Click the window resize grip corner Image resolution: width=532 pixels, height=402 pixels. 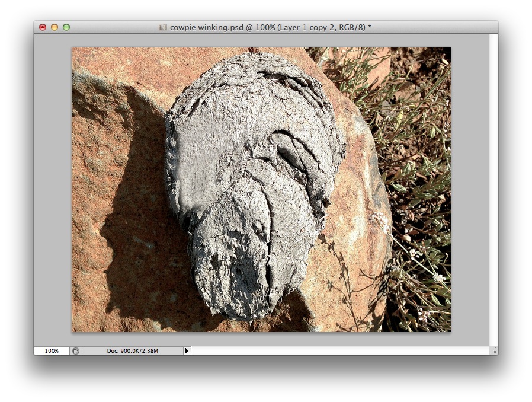pos(493,351)
